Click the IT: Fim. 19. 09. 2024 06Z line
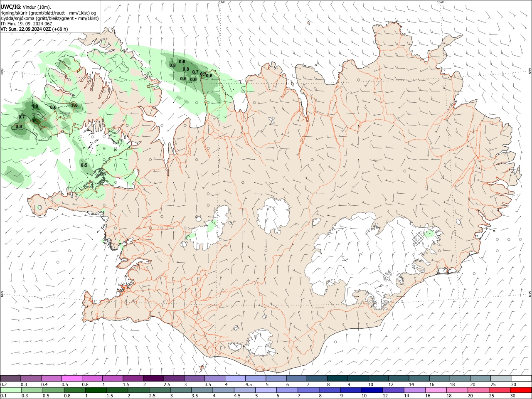 (26, 24)
